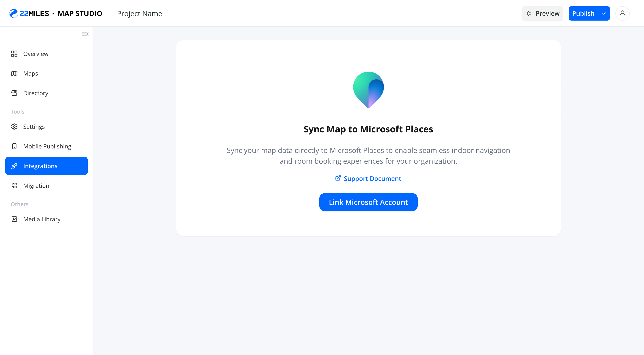Click the Maps folded-map icon
The width and height of the screenshot is (644, 355).
click(14, 74)
